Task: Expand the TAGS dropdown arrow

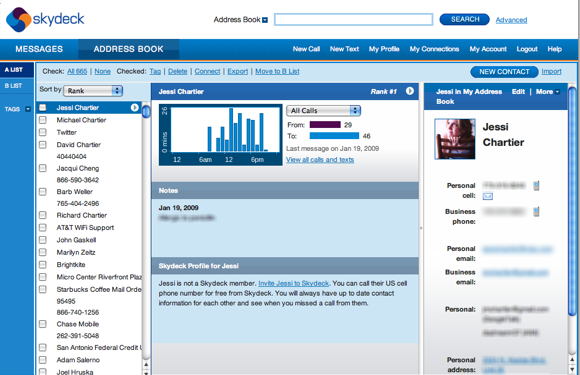Action: click(x=28, y=109)
